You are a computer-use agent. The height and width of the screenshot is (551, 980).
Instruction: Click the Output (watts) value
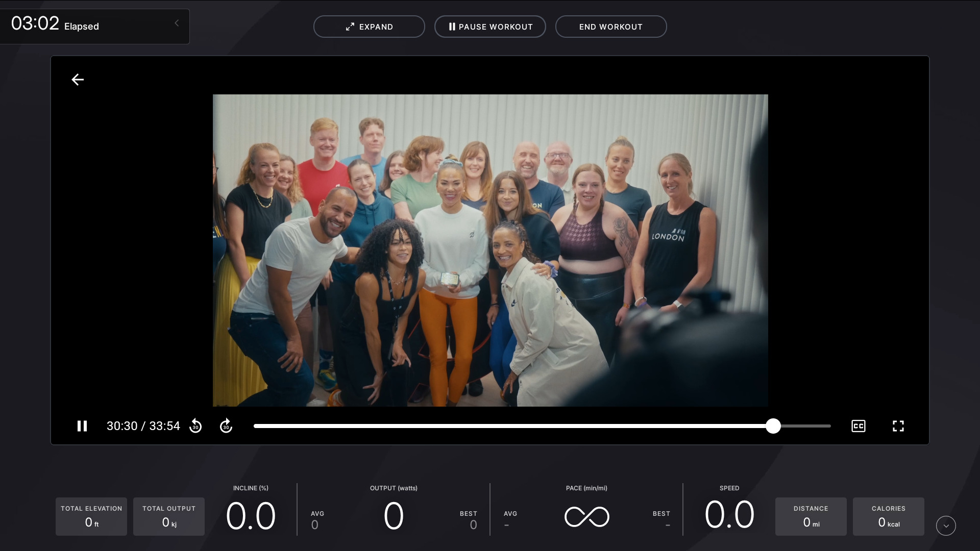[394, 516]
